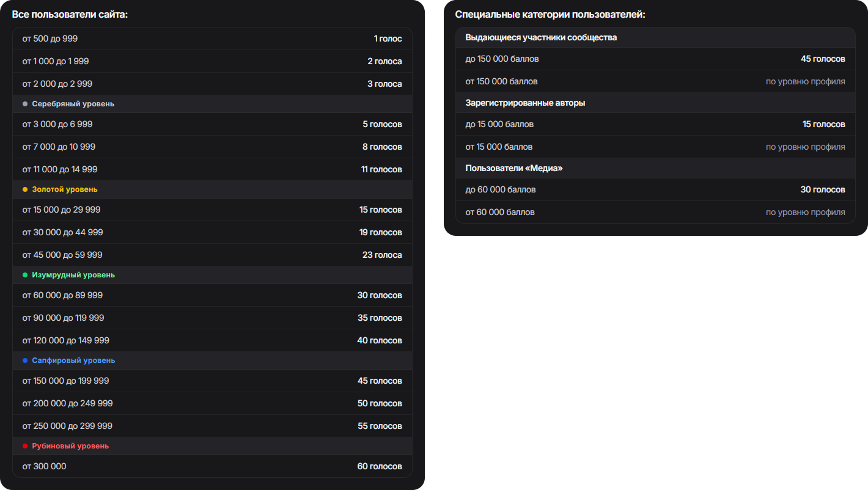Click the «Сапфировый уровень» heading
The height and width of the screenshot is (490, 868).
[x=73, y=360]
